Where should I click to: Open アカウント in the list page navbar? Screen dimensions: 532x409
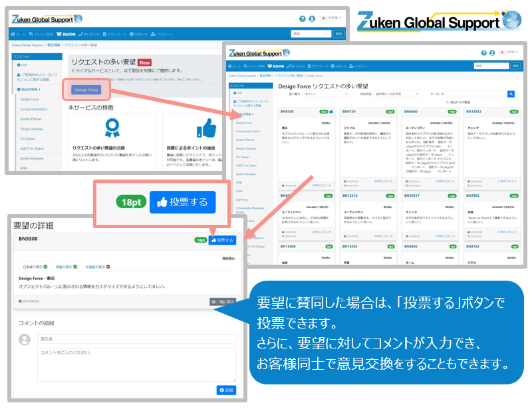[359, 67]
